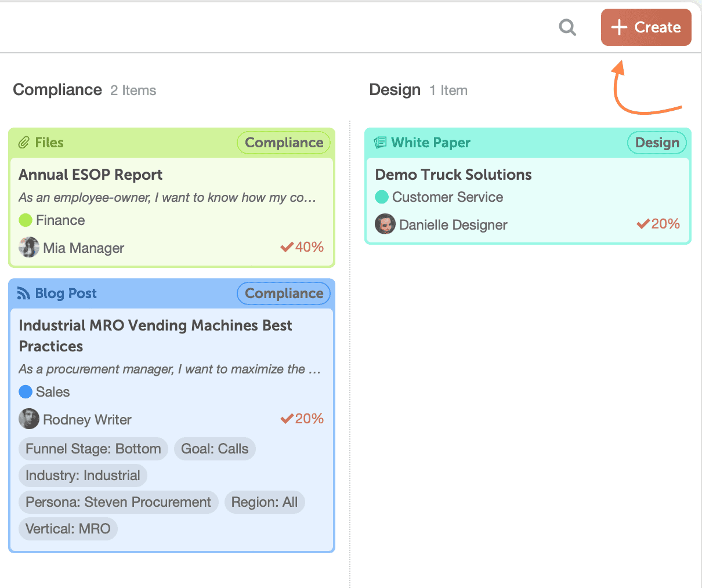Viewport: 702px width, 588px height.
Task: Select the Compliance column header
Action: [57, 90]
